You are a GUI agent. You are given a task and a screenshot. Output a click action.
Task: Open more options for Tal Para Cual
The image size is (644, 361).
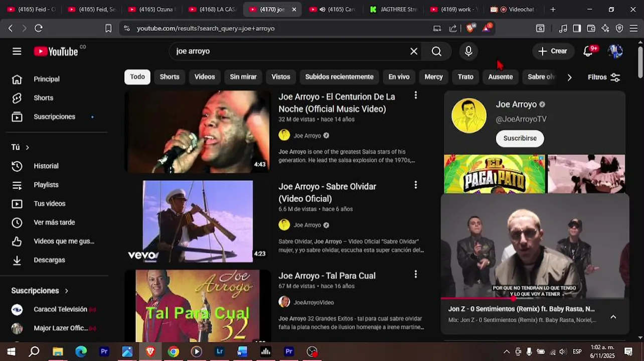click(415, 274)
